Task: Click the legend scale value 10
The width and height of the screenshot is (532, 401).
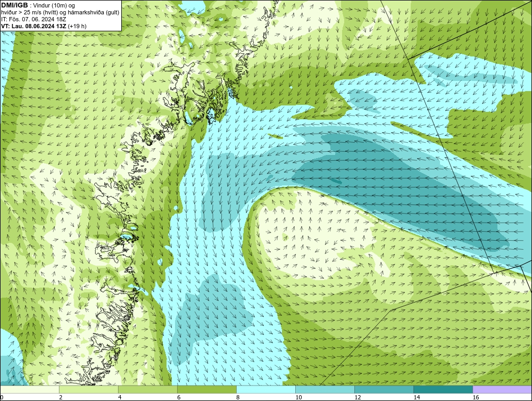Action: tap(298, 397)
